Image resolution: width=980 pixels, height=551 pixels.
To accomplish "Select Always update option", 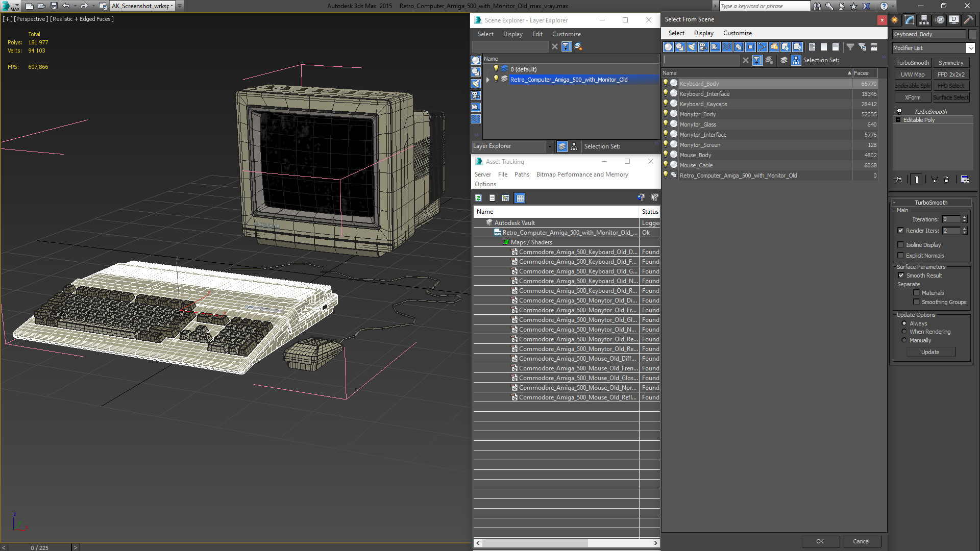I will tap(904, 323).
